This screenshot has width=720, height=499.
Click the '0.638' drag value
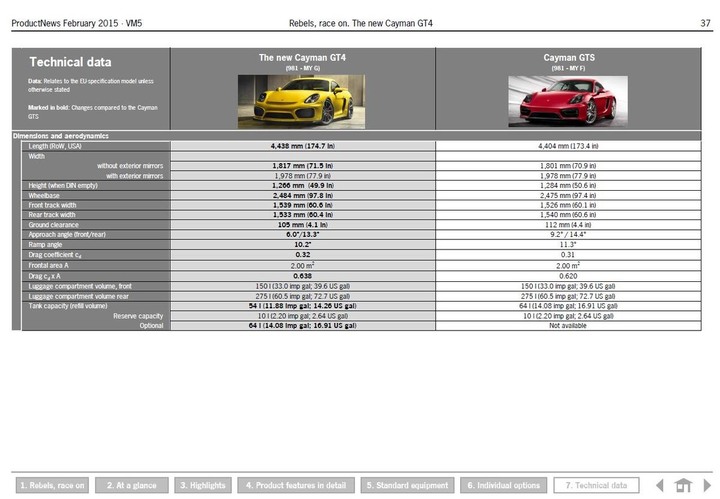tap(303, 276)
